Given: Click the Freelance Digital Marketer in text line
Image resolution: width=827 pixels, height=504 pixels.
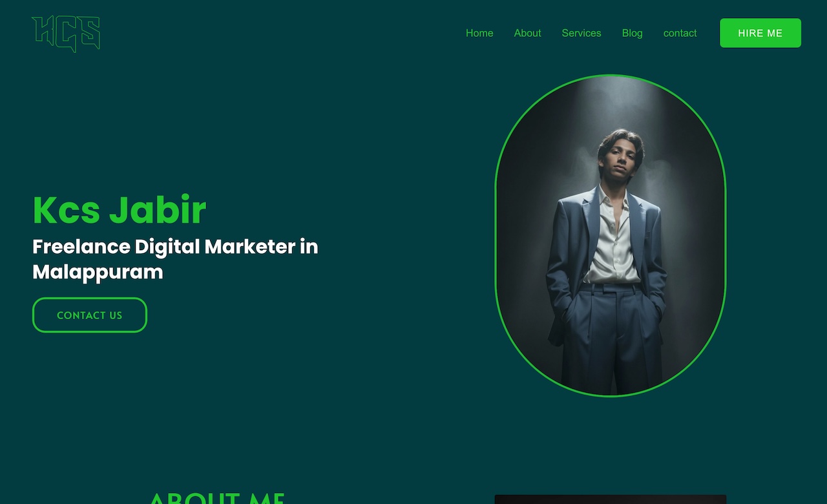Looking at the screenshot, I should pyautogui.click(x=175, y=246).
